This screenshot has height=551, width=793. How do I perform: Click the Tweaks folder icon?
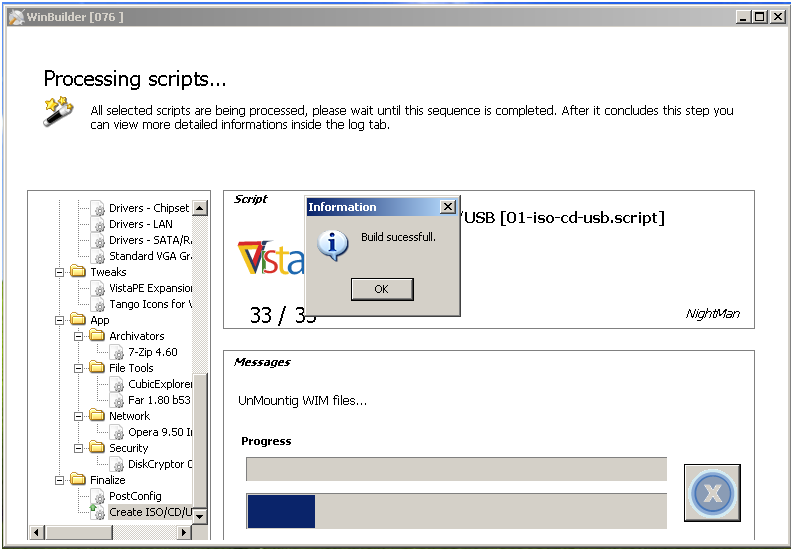[x=78, y=272]
